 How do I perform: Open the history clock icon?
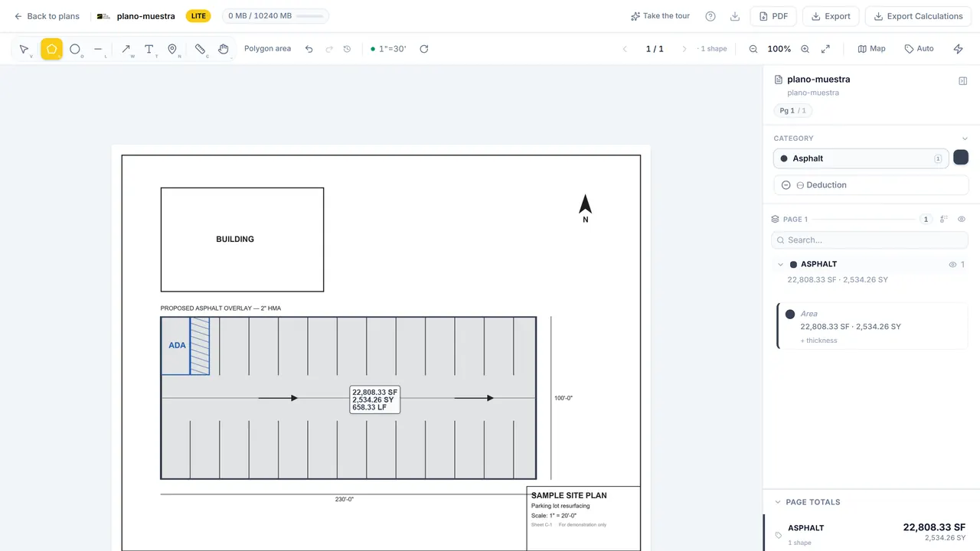coord(347,49)
